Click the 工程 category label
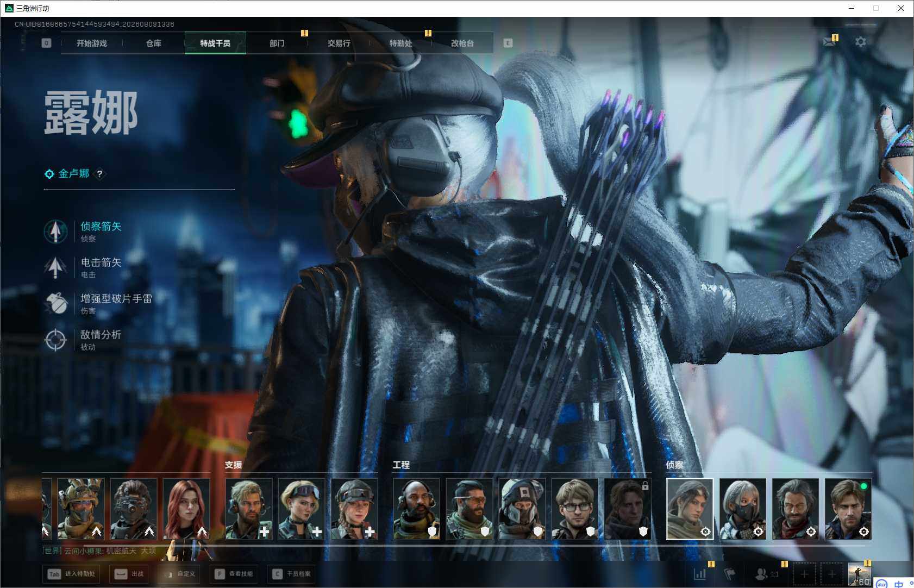Viewport: 914px width, 588px height. click(402, 465)
